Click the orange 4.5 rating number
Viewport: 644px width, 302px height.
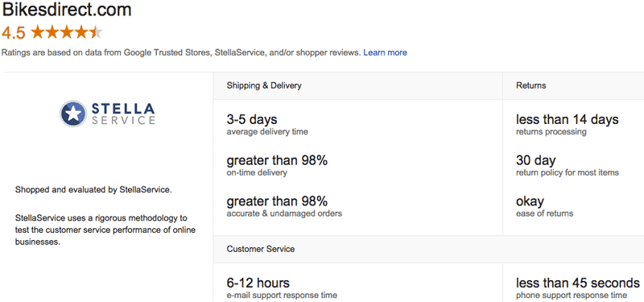[x=14, y=33]
